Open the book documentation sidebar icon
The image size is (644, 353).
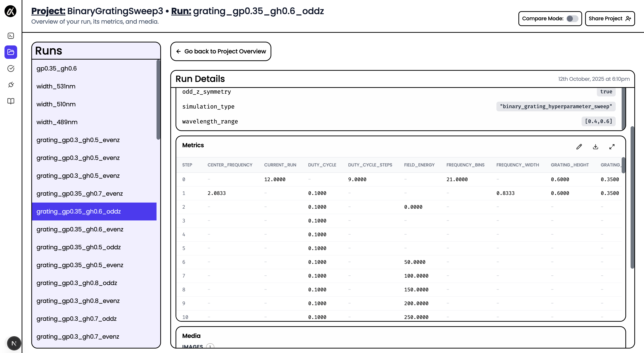click(11, 101)
